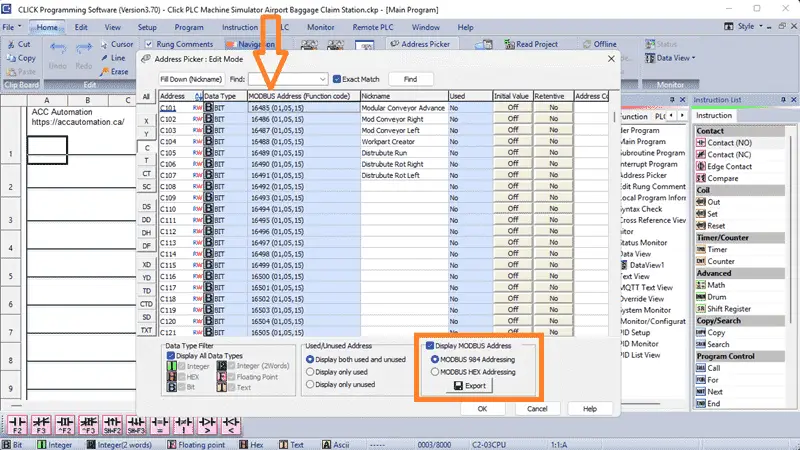Expand the Data View dropdown arrow

point(693,58)
